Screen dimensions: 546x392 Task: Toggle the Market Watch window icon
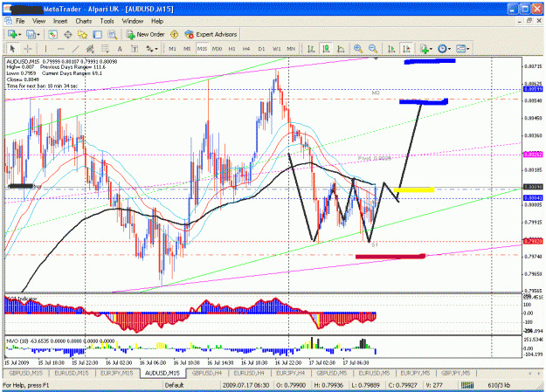(52, 34)
